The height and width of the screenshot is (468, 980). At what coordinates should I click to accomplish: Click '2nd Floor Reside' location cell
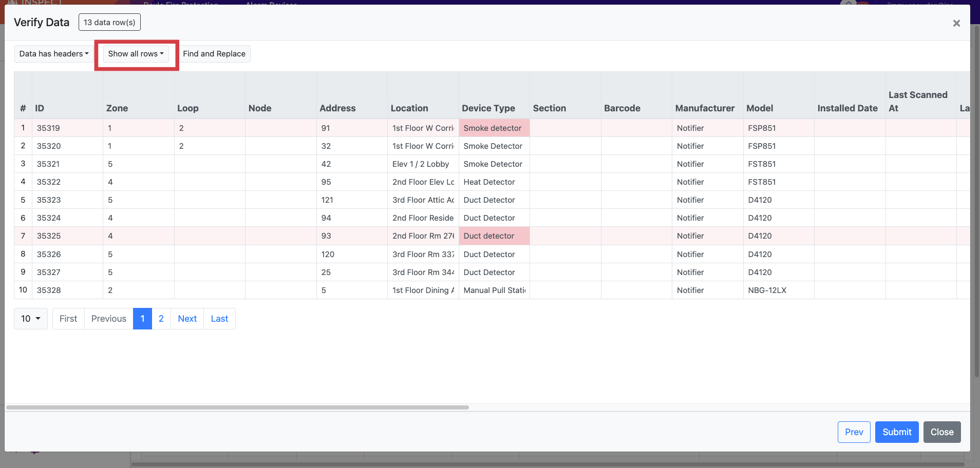(x=423, y=218)
